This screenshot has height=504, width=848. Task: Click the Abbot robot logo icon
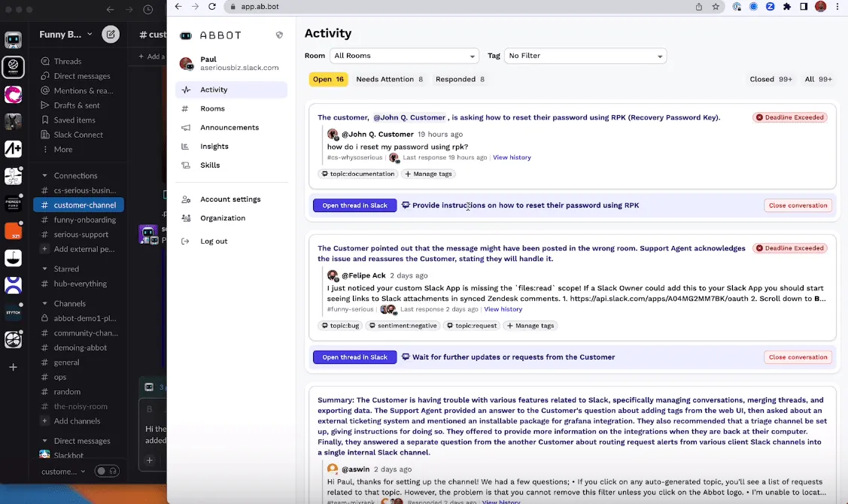[186, 35]
